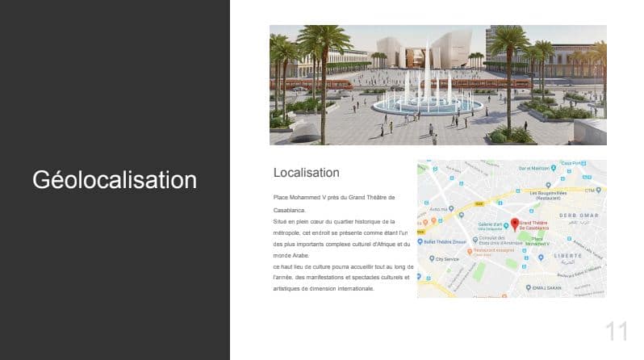Select the Casa Port station icon
This screenshot has height=360, width=644.
pyautogui.click(x=585, y=163)
